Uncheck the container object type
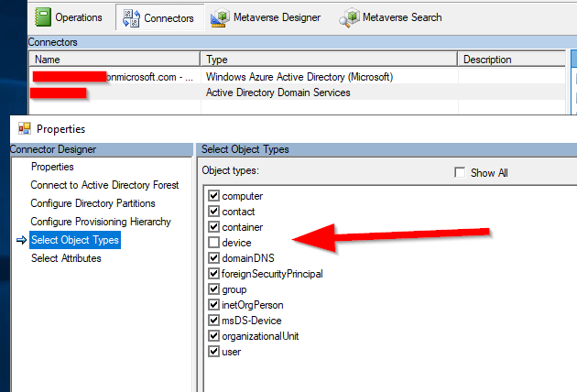577x392 pixels. coord(213,227)
